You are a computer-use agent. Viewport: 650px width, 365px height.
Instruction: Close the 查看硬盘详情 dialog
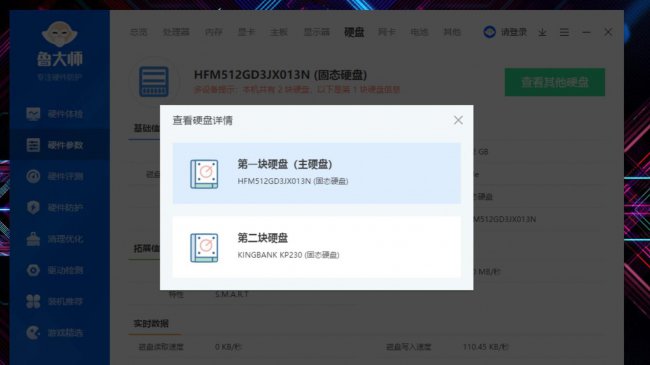[x=458, y=120]
